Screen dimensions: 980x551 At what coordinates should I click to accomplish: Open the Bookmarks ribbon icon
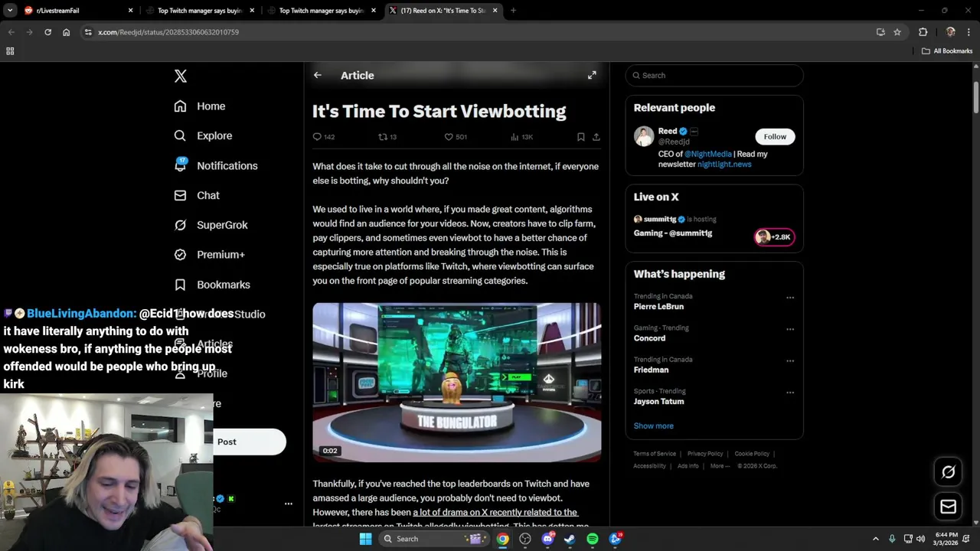(180, 285)
